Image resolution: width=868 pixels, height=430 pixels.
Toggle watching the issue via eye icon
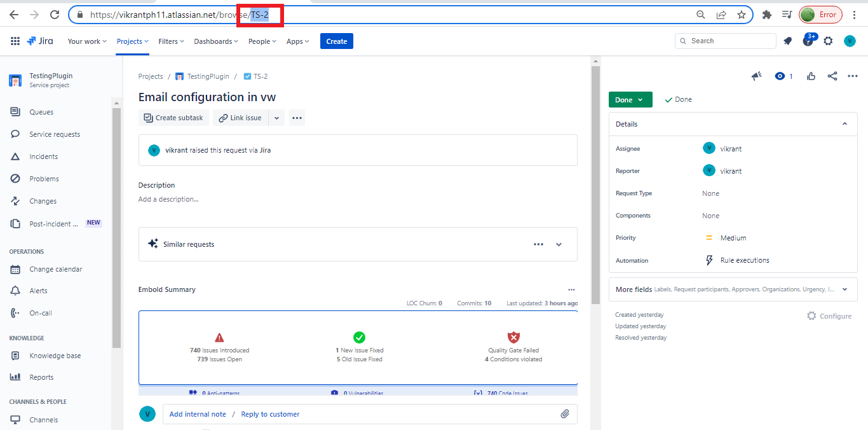click(x=780, y=76)
